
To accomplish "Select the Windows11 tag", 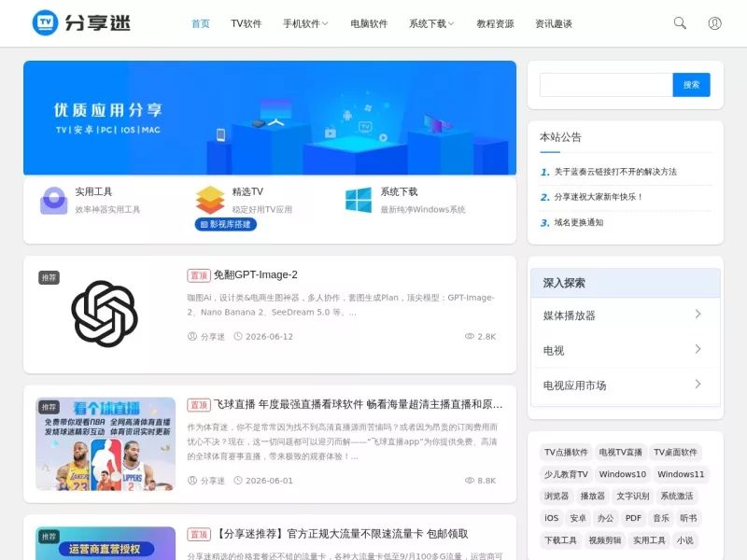I will click(681, 474).
